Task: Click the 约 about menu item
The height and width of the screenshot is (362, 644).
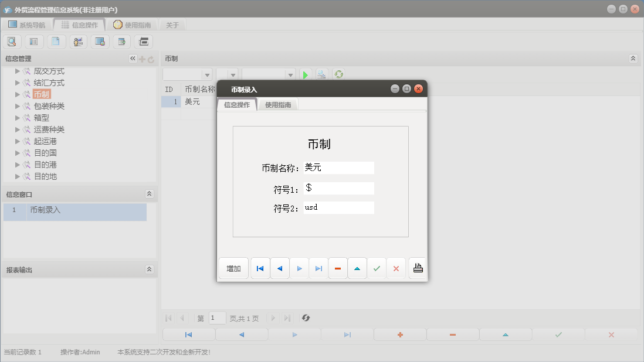Action: (x=172, y=24)
